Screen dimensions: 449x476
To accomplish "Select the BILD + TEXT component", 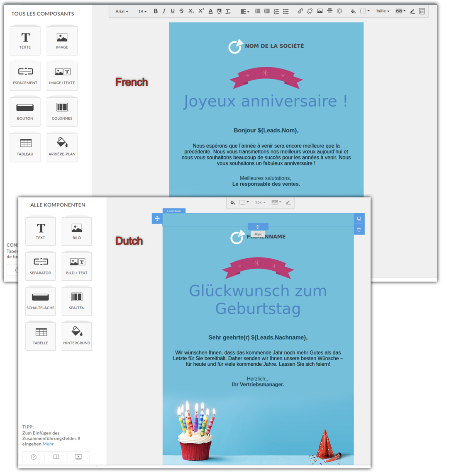I will [76, 266].
